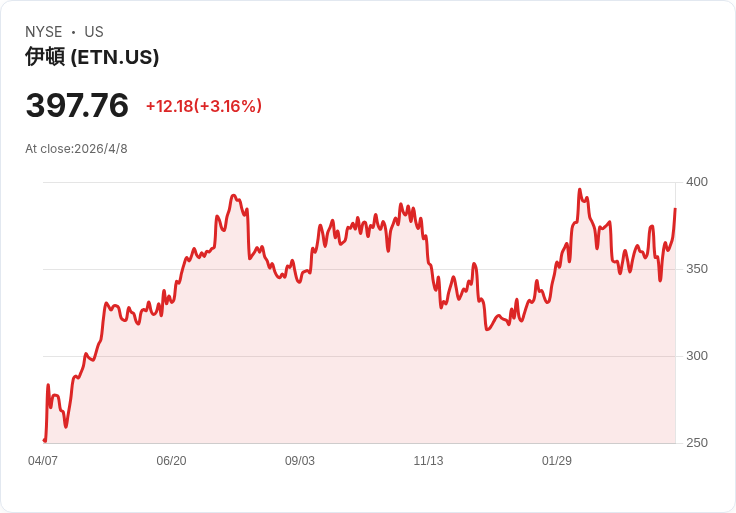Click the 250 price axis label
The width and height of the screenshot is (736, 513).
[x=697, y=443]
